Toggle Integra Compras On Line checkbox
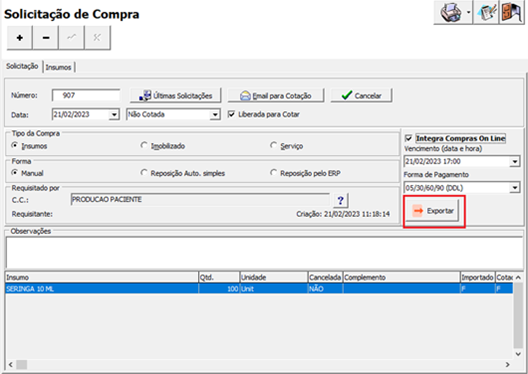The height and width of the screenshot is (374, 528). click(408, 138)
